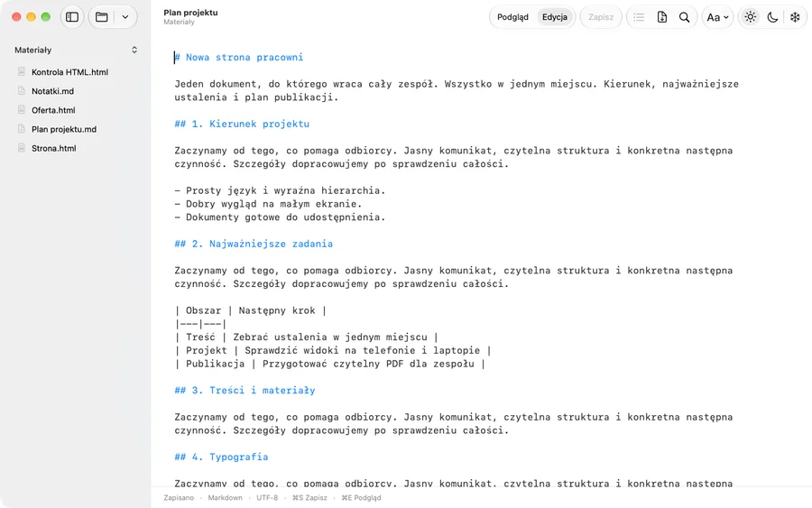Toggle the sidebar panel icon
Viewport: 812px width, 508px height.
(72, 17)
